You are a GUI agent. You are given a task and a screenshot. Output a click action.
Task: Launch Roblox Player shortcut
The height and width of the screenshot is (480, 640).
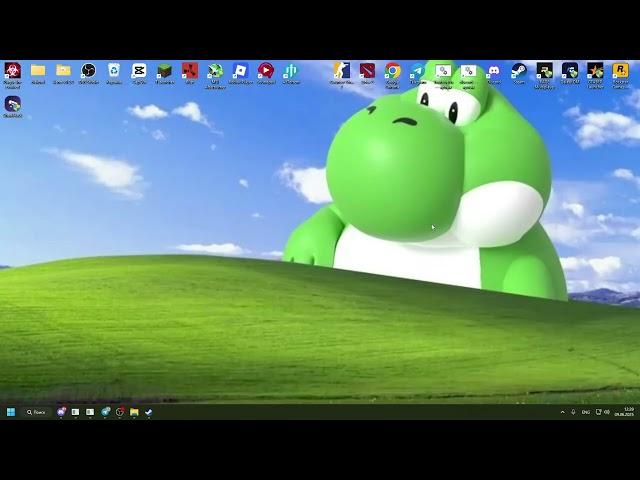point(240,71)
